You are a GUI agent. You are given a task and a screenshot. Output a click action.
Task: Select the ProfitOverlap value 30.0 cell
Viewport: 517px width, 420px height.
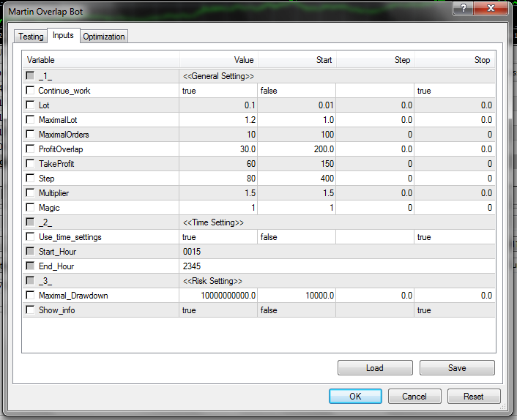(218, 149)
